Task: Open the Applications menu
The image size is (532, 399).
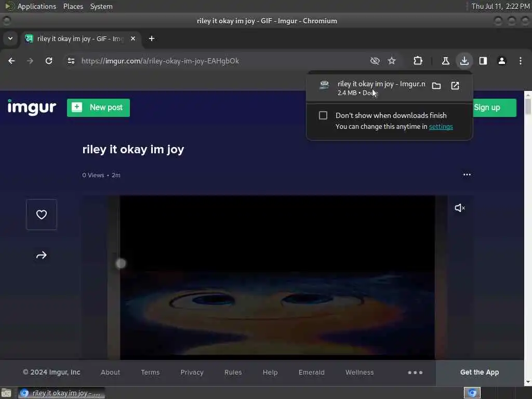Action: click(x=37, y=6)
